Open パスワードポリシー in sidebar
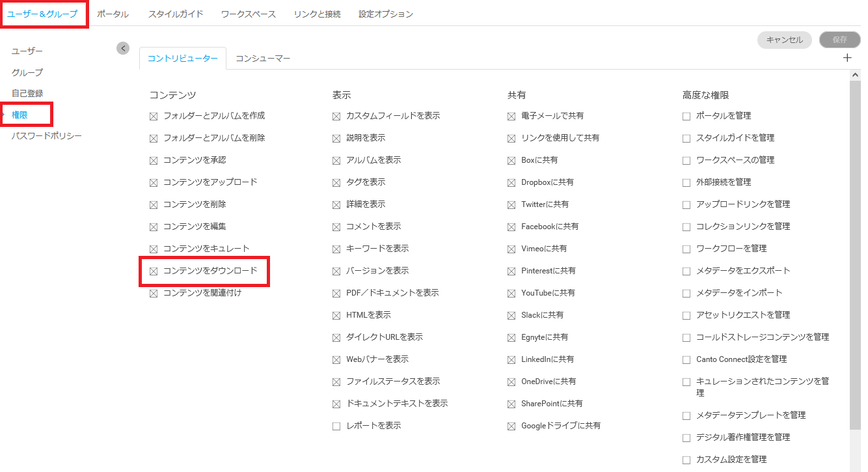Image resolution: width=868 pixels, height=472 pixels. click(47, 136)
